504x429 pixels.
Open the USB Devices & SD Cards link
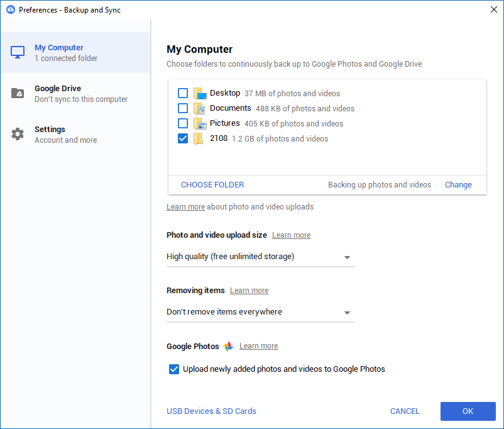(x=211, y=411)
